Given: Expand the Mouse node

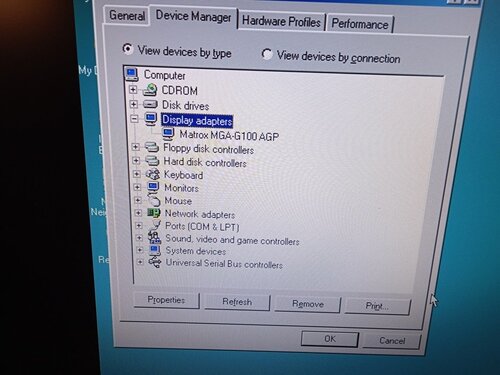Looking at the screenshot, I should point(138,200).
